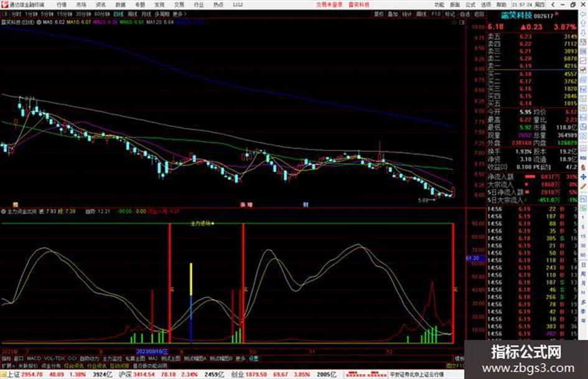Viewport: 588px width, 379px height.
Task: Click the 返回 back button
Action: coord(479,14)
